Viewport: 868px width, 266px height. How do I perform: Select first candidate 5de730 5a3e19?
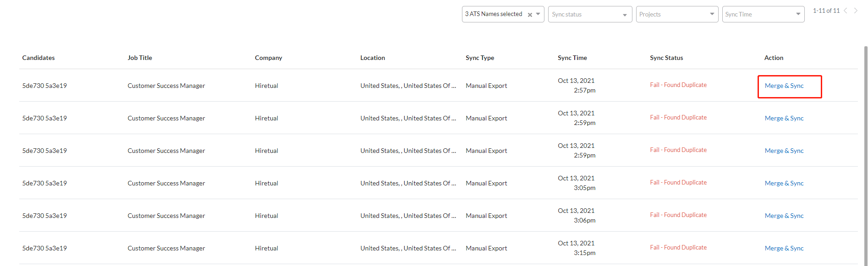pos(44,86)
